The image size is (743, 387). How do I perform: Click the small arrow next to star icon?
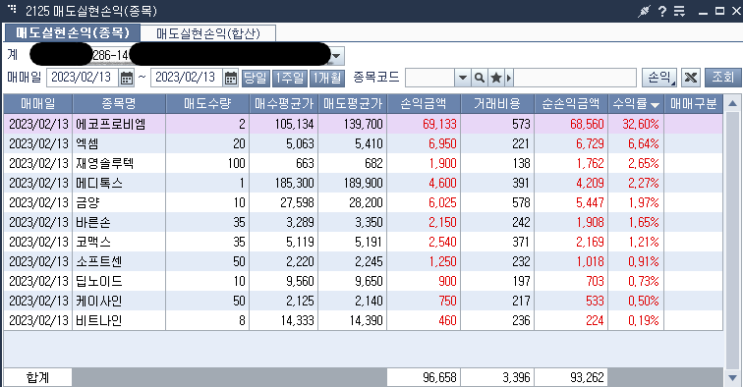(509, 78)
